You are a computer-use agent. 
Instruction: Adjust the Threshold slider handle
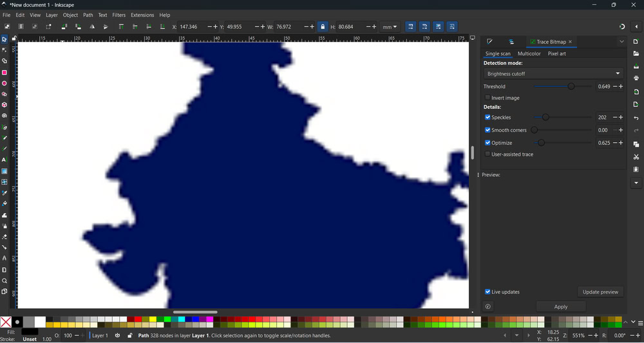pos(571,87)
